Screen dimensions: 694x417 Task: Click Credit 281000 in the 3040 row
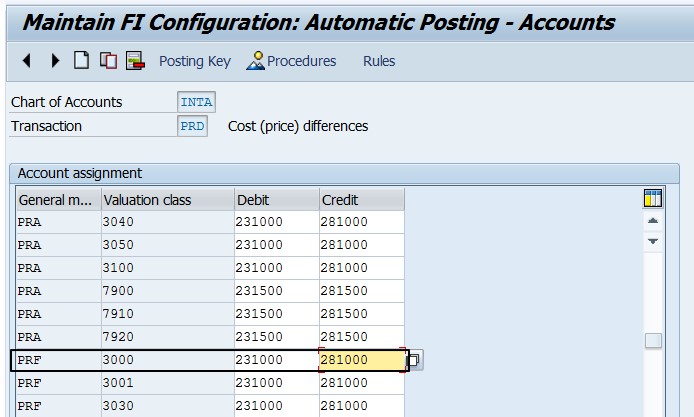pos(362,222)
